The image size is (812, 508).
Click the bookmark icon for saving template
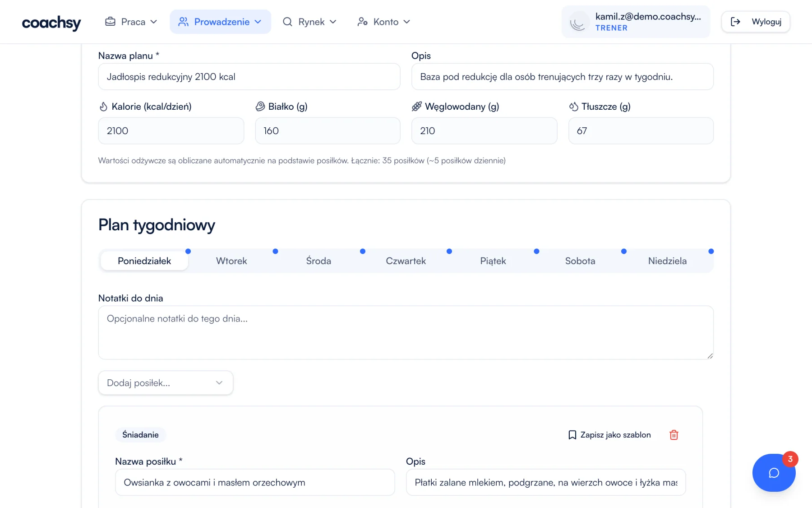click(x=572, y=435)
